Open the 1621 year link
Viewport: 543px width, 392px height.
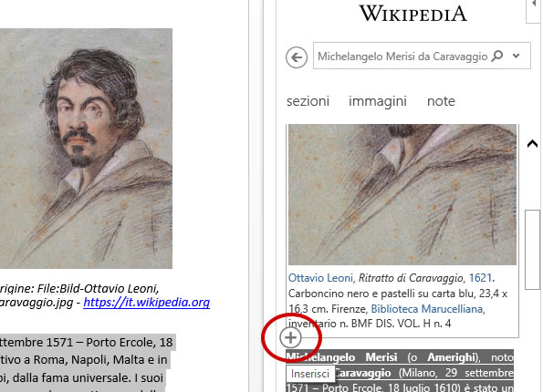click(x=480, y=278)
